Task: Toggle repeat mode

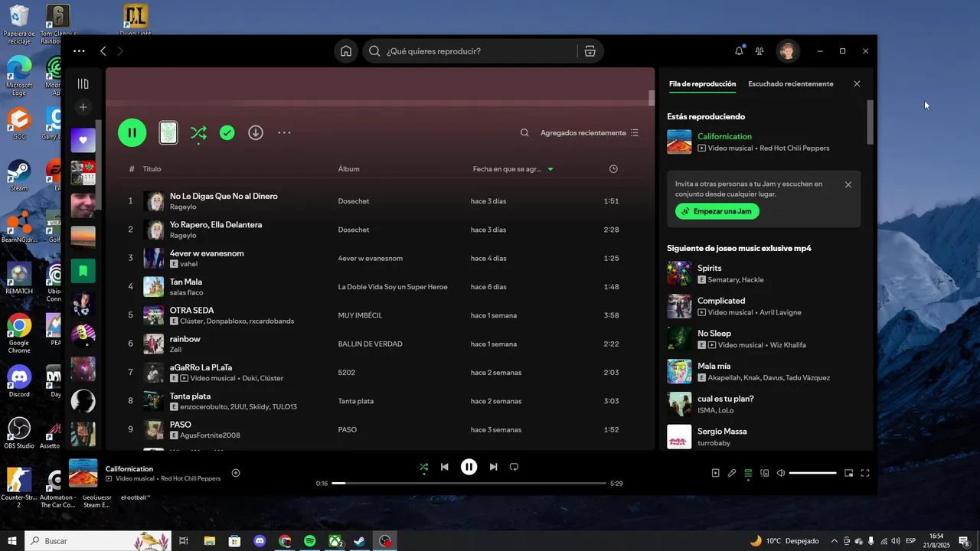Action: (514, 467)
